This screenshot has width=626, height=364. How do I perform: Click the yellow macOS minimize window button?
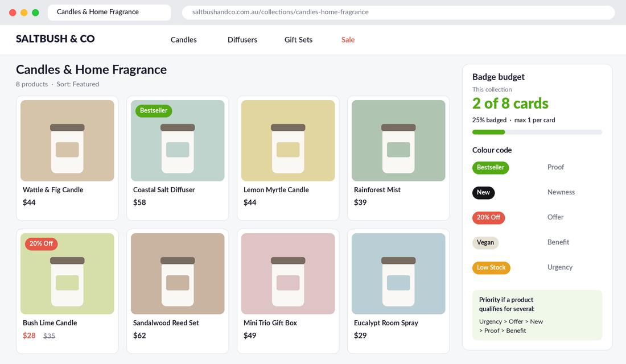(24, 13)
